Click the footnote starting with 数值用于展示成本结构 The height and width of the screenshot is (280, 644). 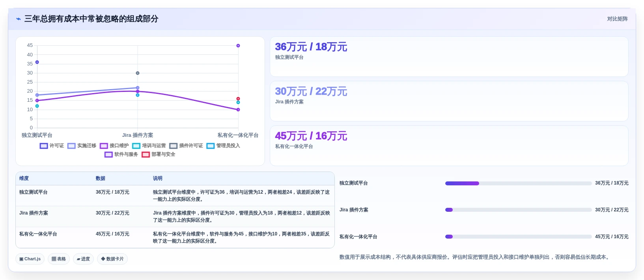[475, 257]
